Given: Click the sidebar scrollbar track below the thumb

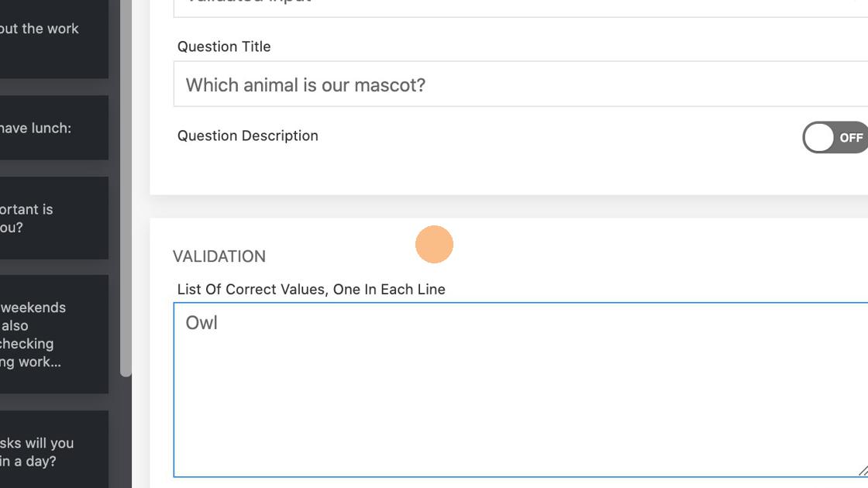Looking at the screenshot, I should point(126,434).
